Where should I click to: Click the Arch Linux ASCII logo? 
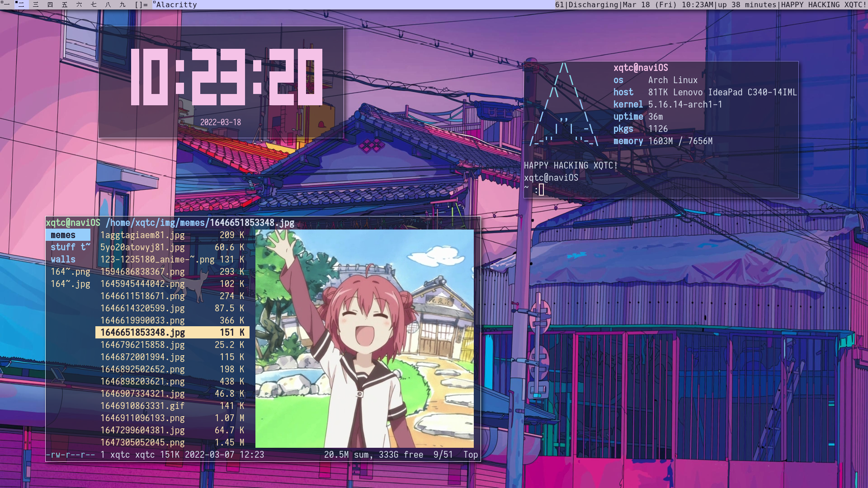565,104
